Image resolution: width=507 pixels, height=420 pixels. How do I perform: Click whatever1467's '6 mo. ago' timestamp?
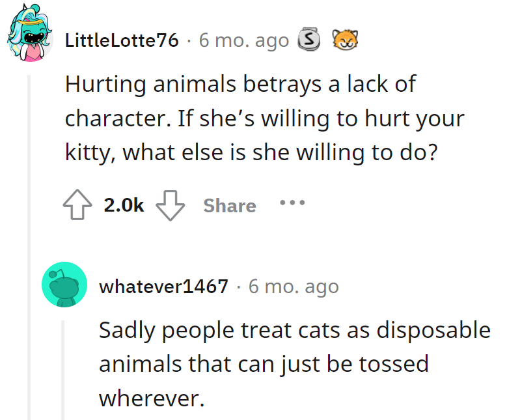point(294,286)
